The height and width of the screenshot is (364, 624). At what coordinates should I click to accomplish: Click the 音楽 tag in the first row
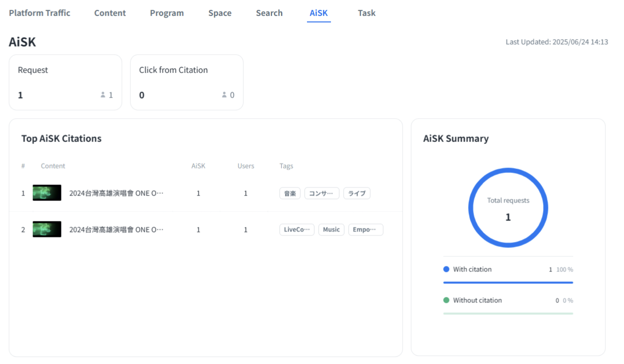point(290,193)
